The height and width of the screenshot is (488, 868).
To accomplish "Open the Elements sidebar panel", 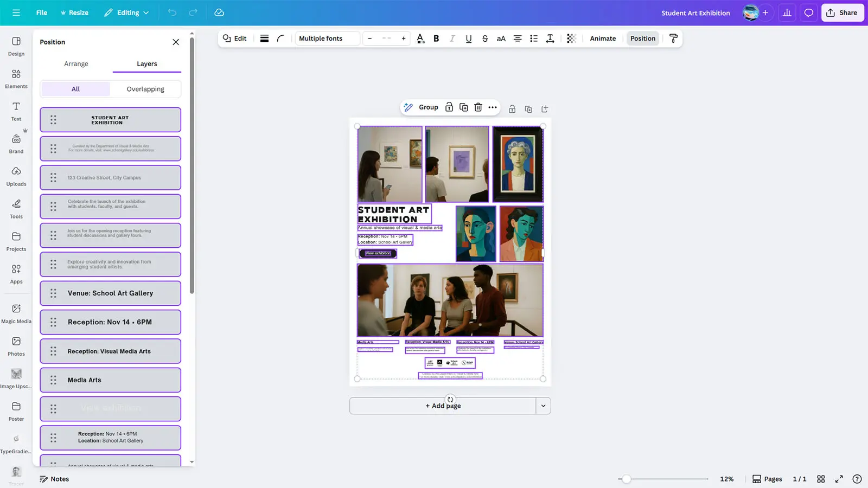I will pos(16,79).
